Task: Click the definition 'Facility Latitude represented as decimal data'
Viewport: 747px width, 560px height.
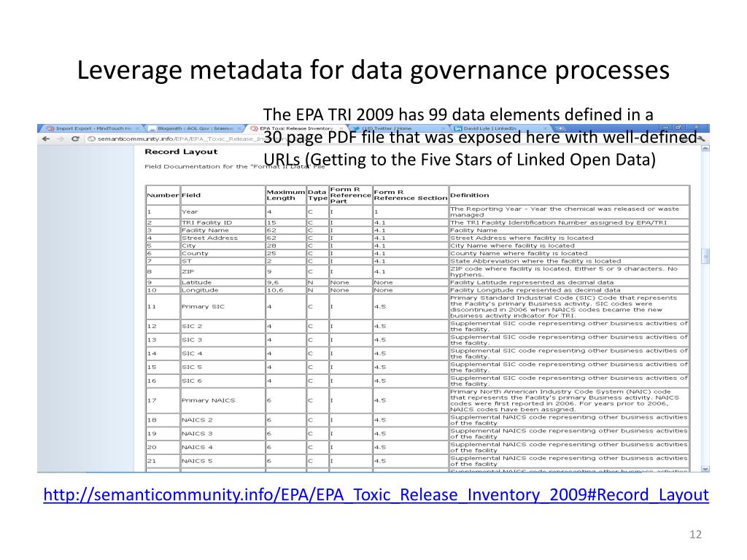Action: point(532,282)
